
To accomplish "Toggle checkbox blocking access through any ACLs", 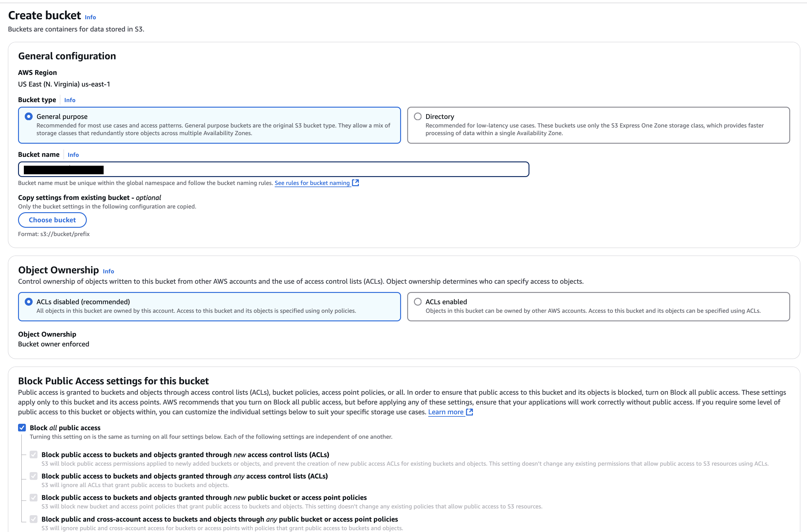I will click(x=34, y=476).
